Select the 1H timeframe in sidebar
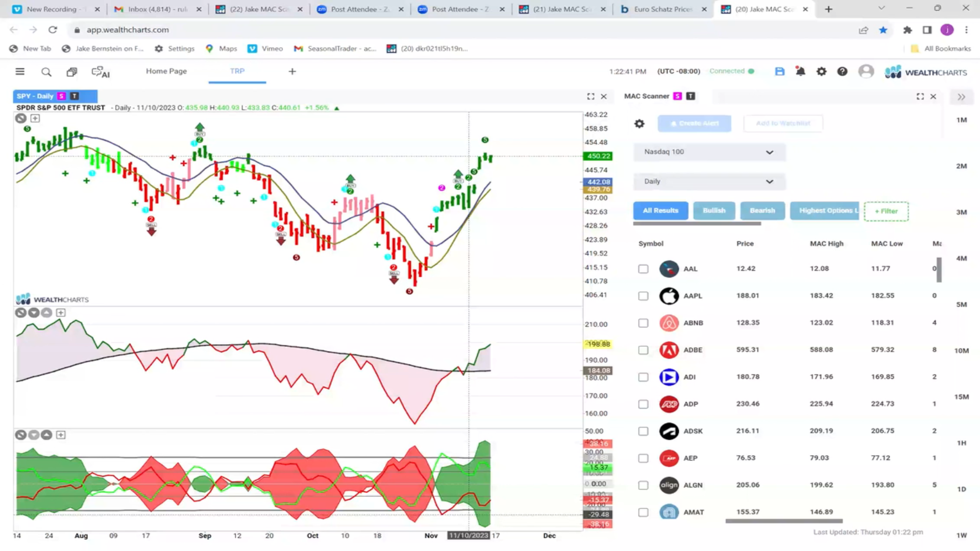This screenshot has width=980, height=551. click(x=962, y=443)
